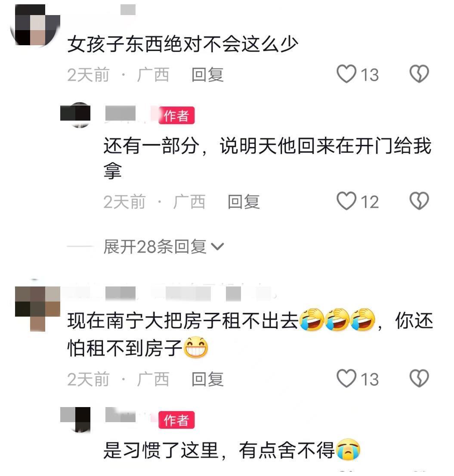This screenshot has height=476, width=454.
Task: Tap the like count 13 on first comment
Action: 370,75
